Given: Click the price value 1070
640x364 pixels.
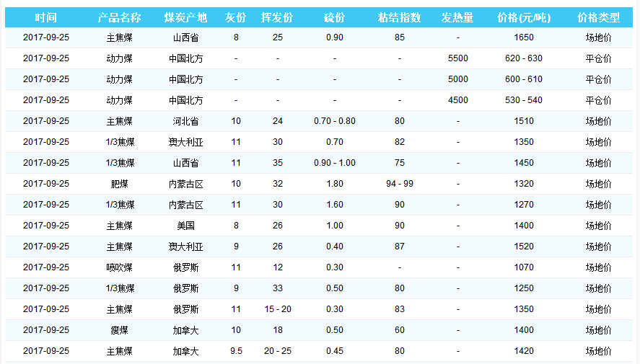Looking at the screenshot, I should 524,267.
